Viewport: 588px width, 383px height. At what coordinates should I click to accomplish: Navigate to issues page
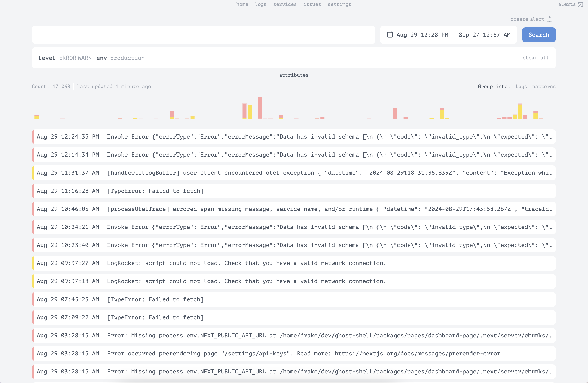[312, 4]
